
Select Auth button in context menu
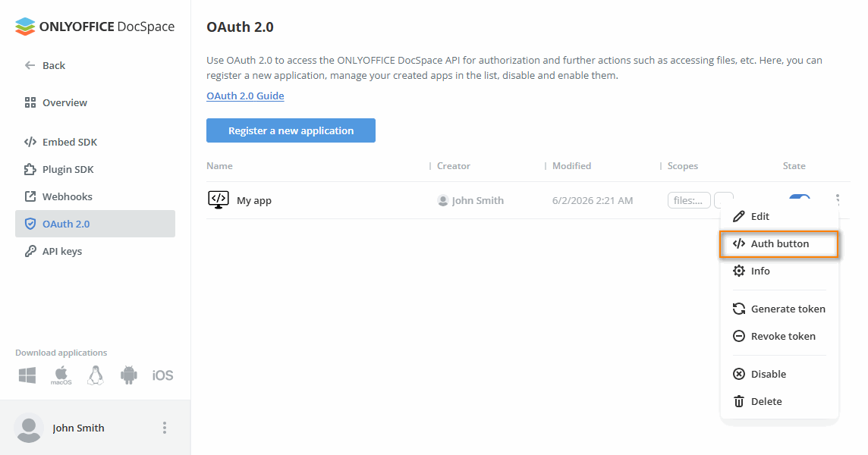[x=779, y=244]
